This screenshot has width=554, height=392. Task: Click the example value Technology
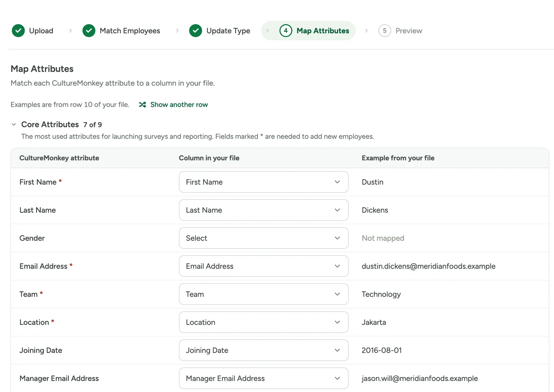tap(381, 294)
